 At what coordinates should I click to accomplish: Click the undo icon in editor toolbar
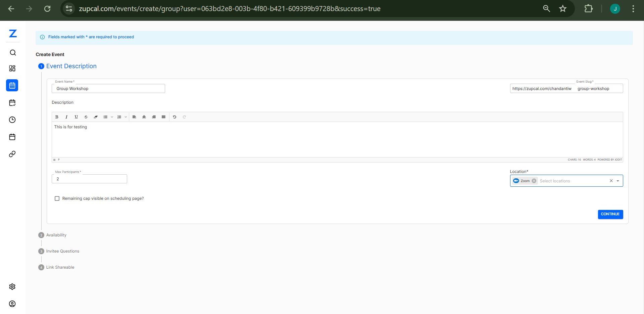(x=175, y=117)
